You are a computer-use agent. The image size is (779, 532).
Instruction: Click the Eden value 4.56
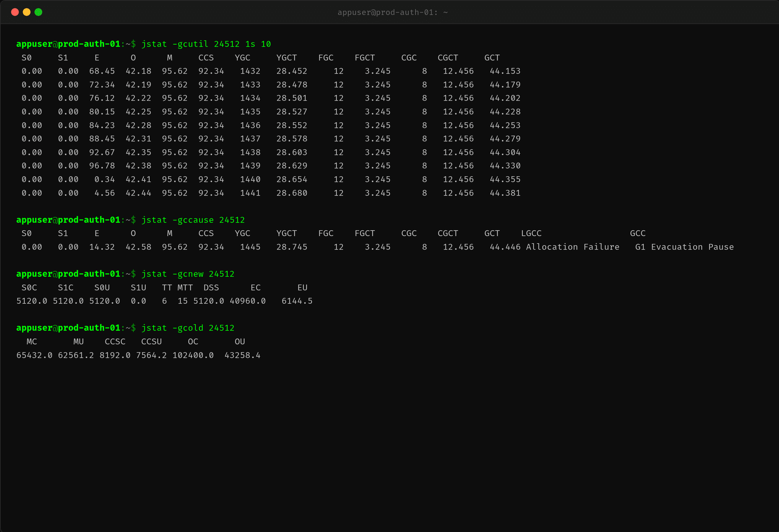(105, 193)
